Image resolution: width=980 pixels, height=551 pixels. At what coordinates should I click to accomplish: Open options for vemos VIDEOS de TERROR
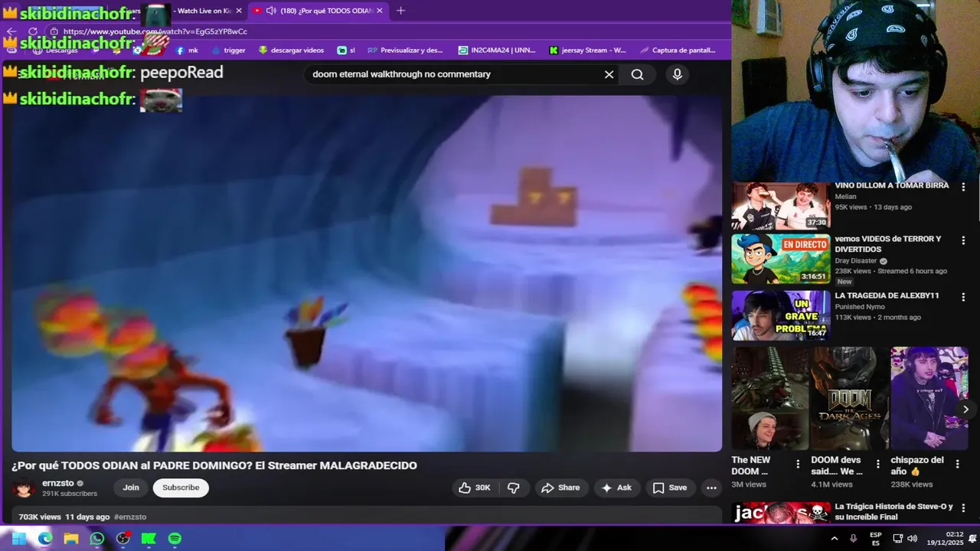point(963,240)
